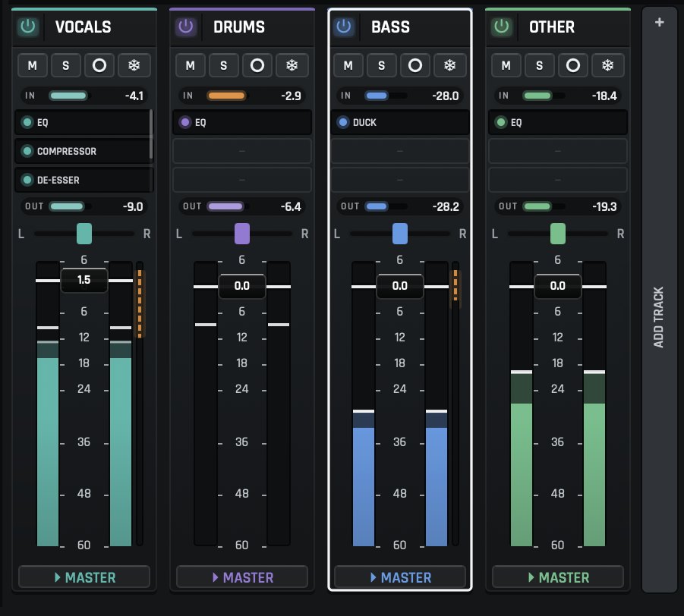This screenshot has width=684, height=616.
Task: Click the VOCALS input level -4.1
Action: point(134,96)
